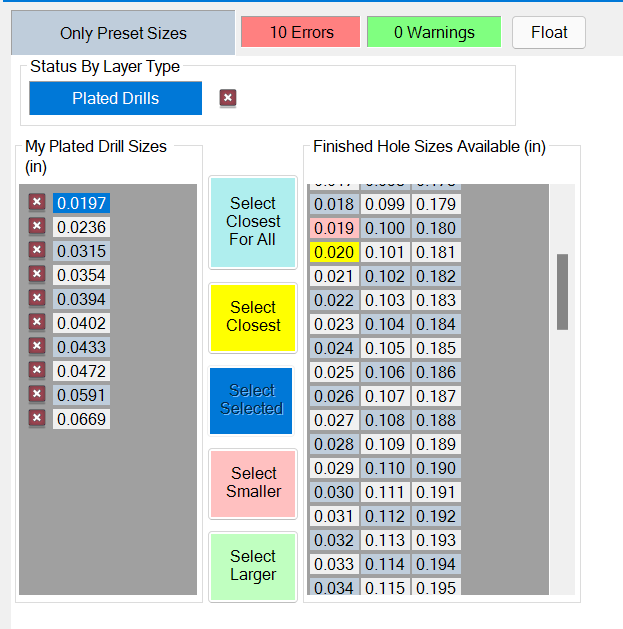This screenshot has height=629, width=623.
Task: Click the red X beside 0.0394 drill size
Action: pyautogui.click(x=37, y=299)
